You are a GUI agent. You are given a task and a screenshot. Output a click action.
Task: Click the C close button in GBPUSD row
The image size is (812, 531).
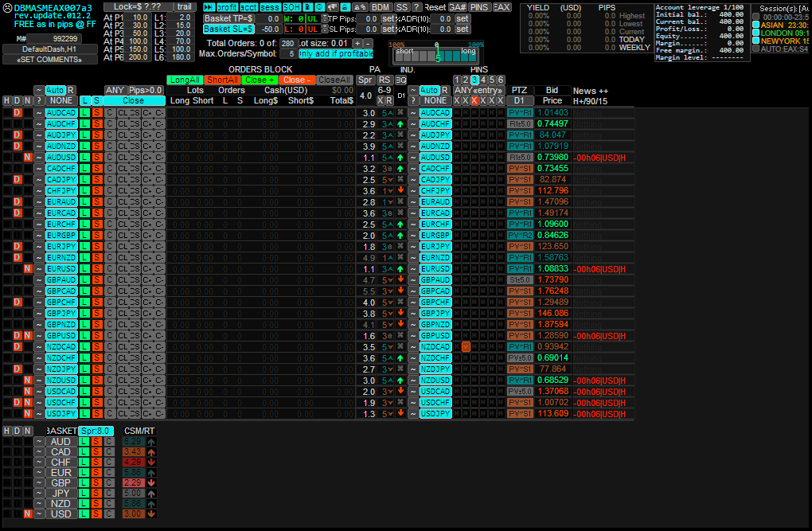[x=110, y=336]
